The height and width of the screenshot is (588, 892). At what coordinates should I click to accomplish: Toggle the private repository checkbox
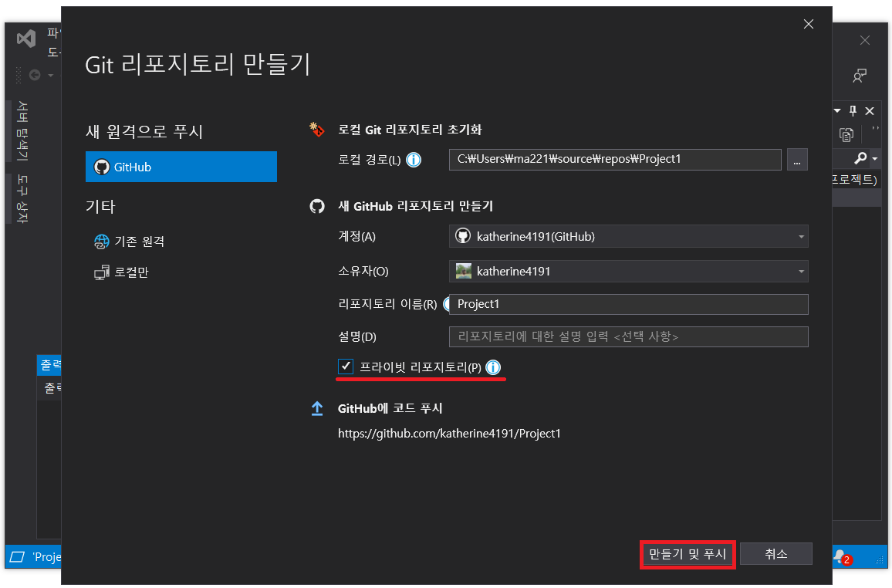pos(346,367)
